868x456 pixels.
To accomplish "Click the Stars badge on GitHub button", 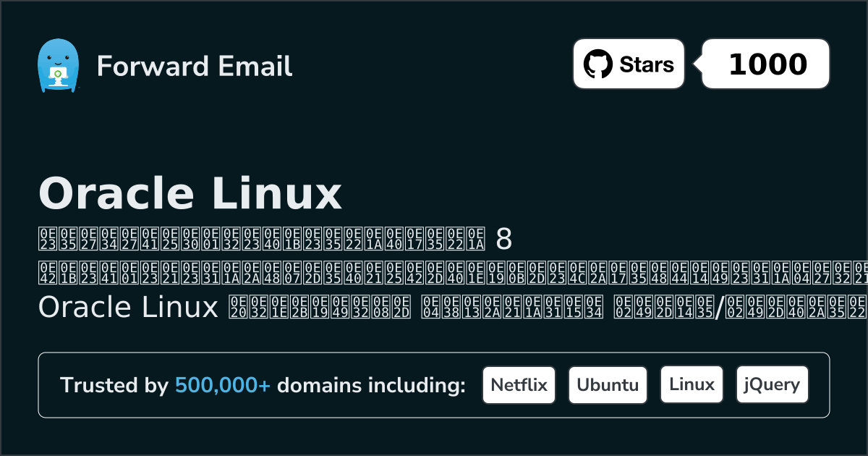I will (628, 64).
